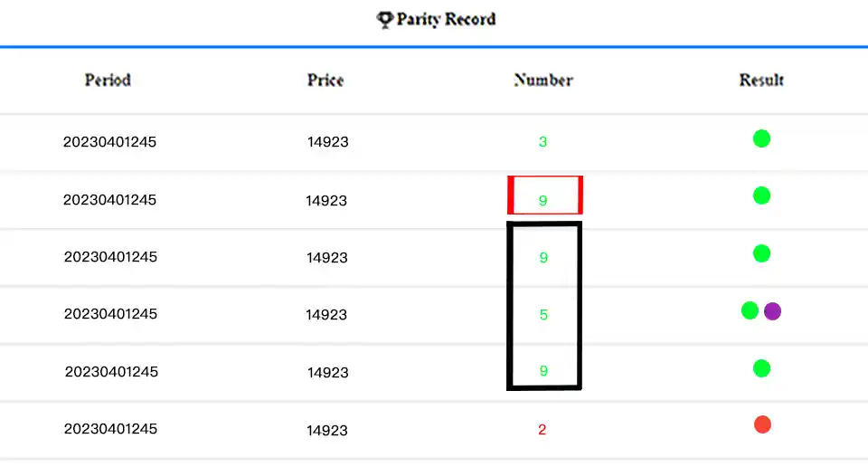Click the period 20230401245 in the number 3 row
Viewport: 868px width, 467px height.
109,142
